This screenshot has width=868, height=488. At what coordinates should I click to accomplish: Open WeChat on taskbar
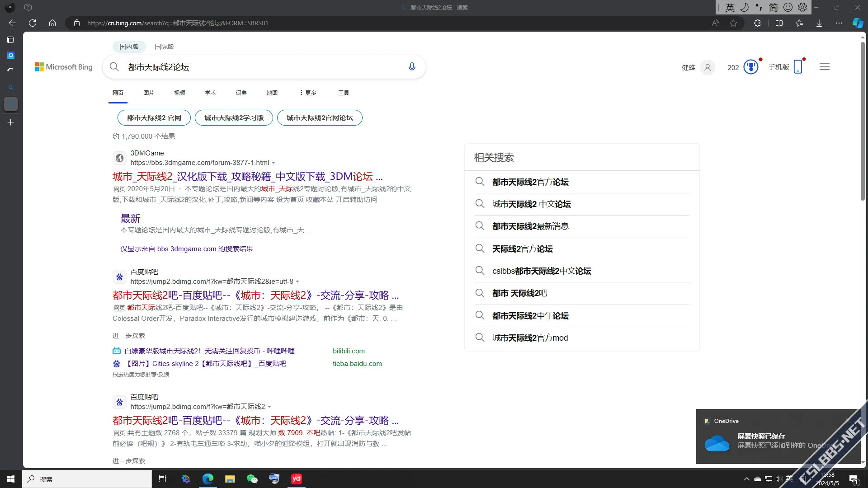click(252, 479)
